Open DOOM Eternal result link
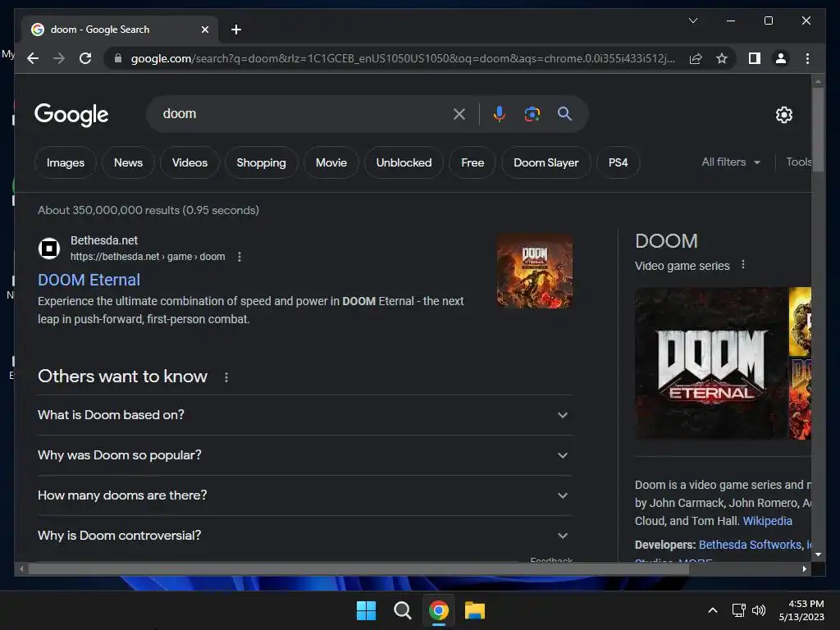This screenshot has width=840, height=630. (x=89, y=280)
